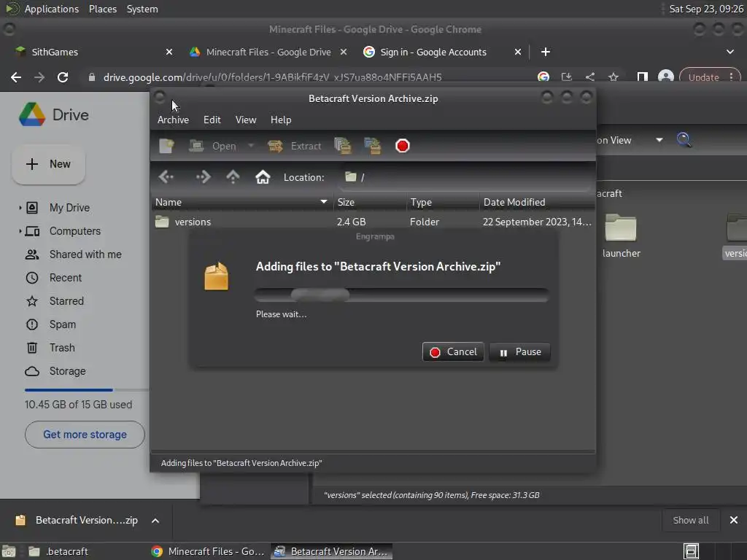Click the red stop operation icon in toolbar

coord(403,146)
